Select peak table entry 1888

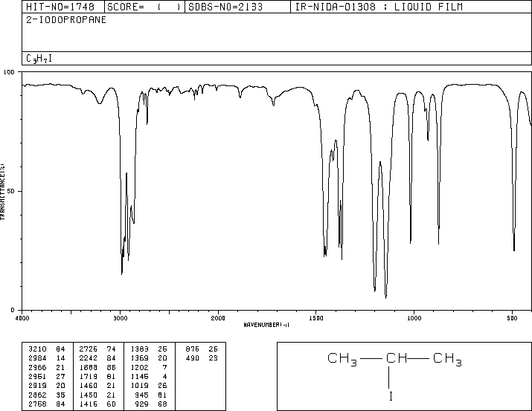[x=89, y=367]
